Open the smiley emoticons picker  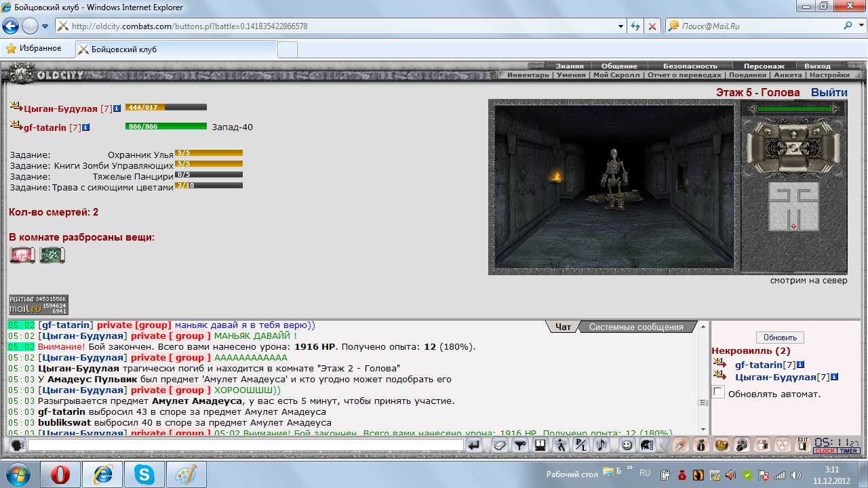(x=627, y=445)
